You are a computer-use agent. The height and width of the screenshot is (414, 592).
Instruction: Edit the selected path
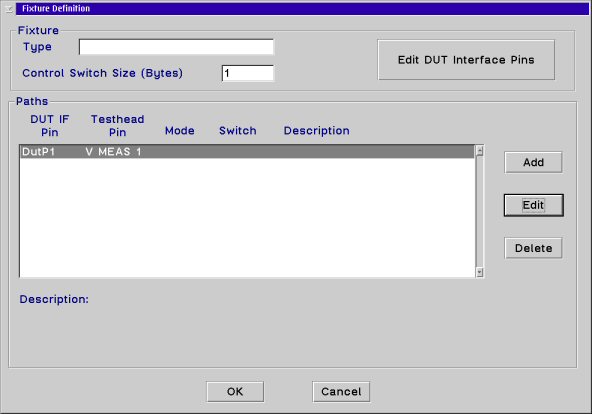click(533, 205)
